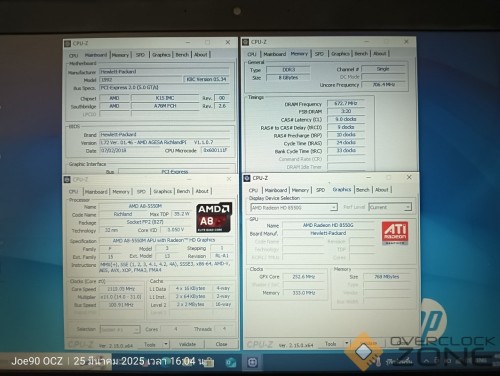The height and width of the screenshot is (376, 500).
Task: Click the ATI Radeon graphics logo
Action: [x=395, y=233]
